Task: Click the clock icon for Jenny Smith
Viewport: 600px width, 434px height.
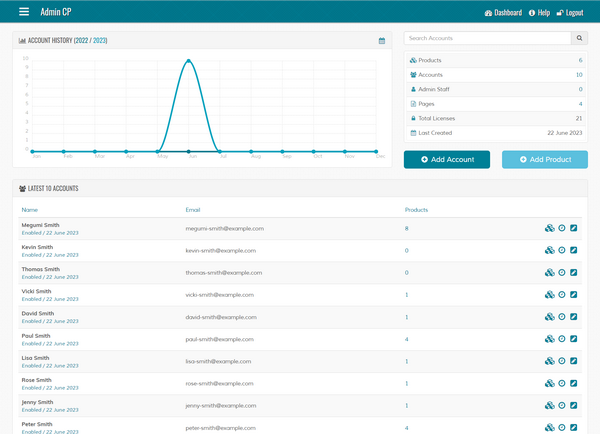Action: pos(562,405)
